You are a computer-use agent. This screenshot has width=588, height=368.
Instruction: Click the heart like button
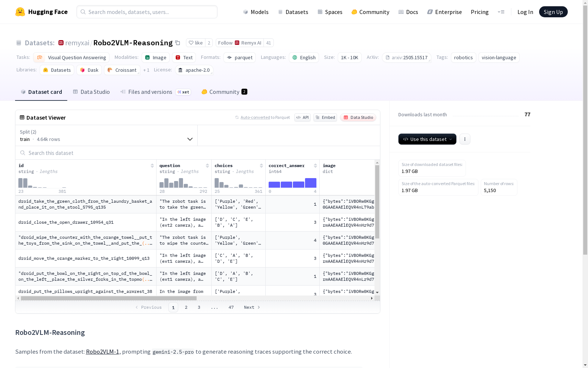(196, 43)
